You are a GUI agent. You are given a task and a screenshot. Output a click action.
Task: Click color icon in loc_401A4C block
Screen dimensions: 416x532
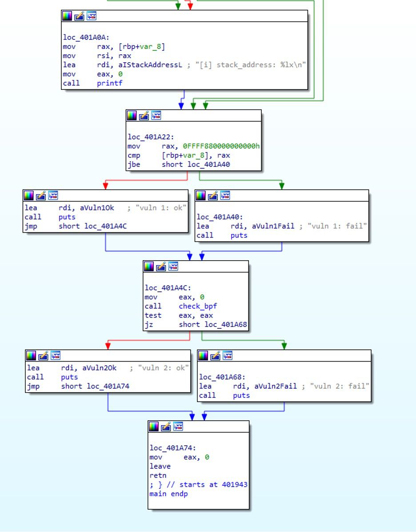[x=149, y=267]
